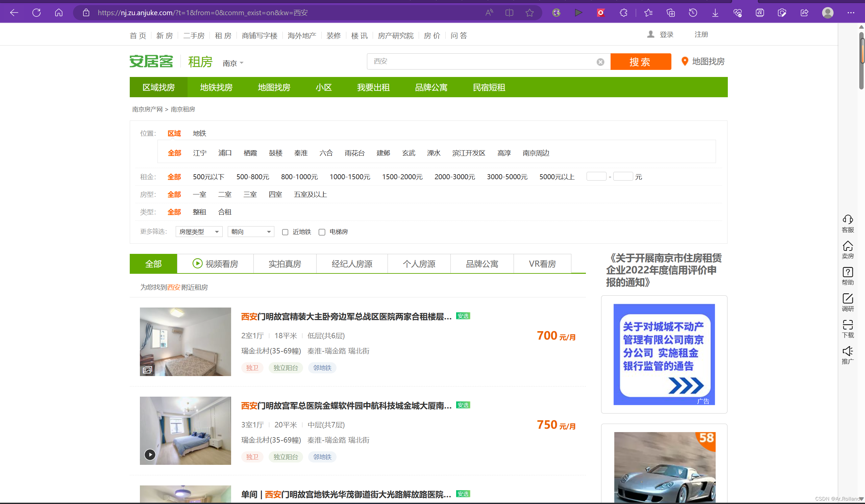Viewport: 865px width, 504px height.
Task: Switch to 地铁找房 nav tab
Action: pyautogui.click(x=216, y=87)
